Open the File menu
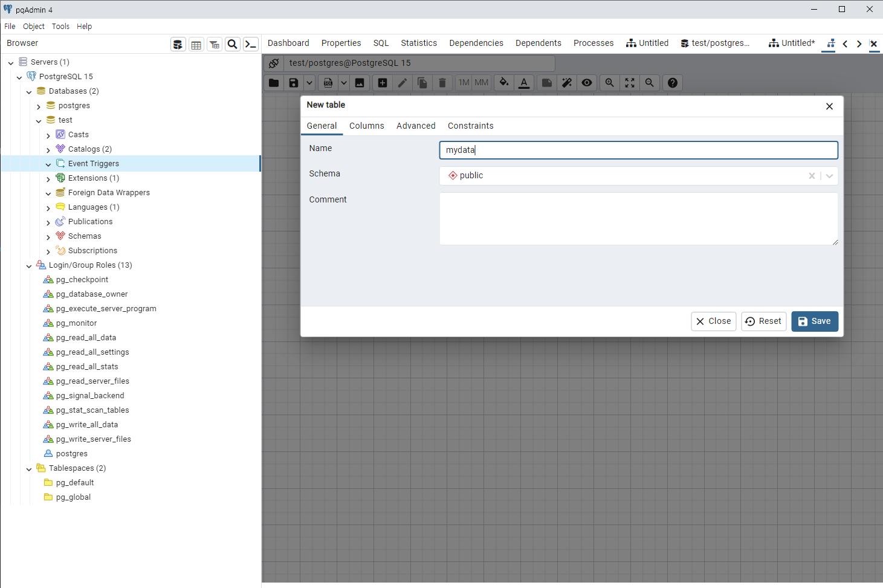The height and width of the screenshot is (588, 883). pos(10,27)
